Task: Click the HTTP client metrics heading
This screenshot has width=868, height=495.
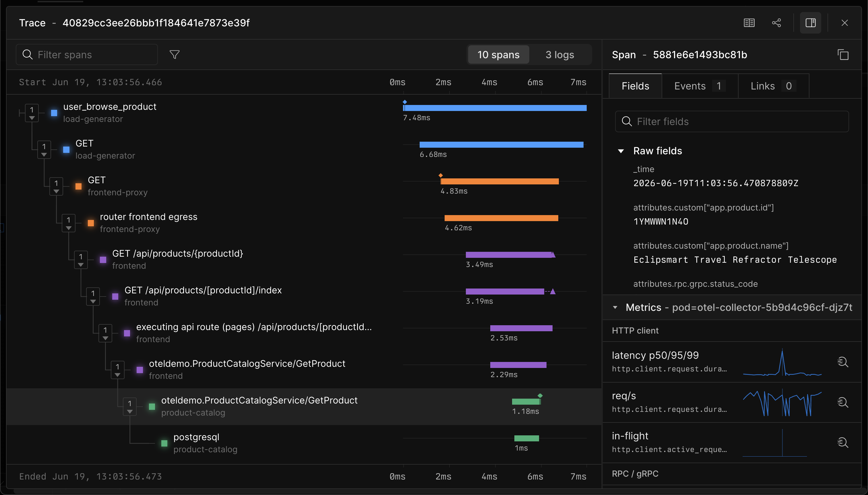Action: coord(635,330)
